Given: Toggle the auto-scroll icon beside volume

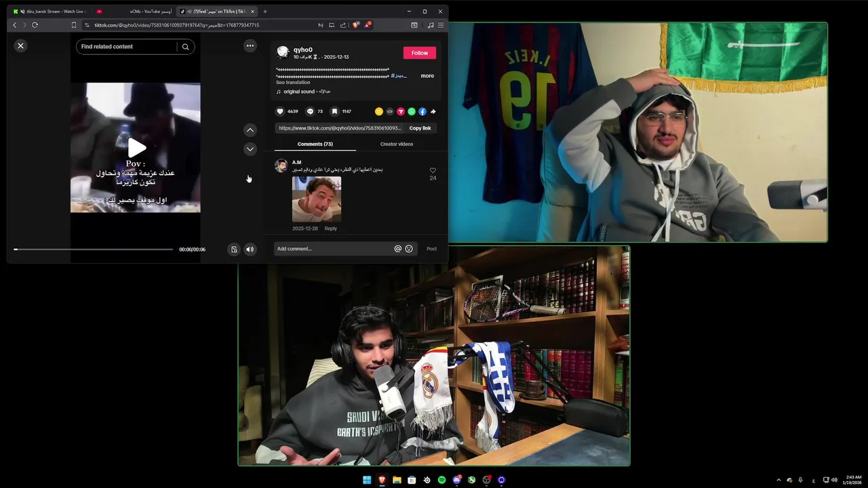Looking at the screenshot, I should [x=234, y=249].
